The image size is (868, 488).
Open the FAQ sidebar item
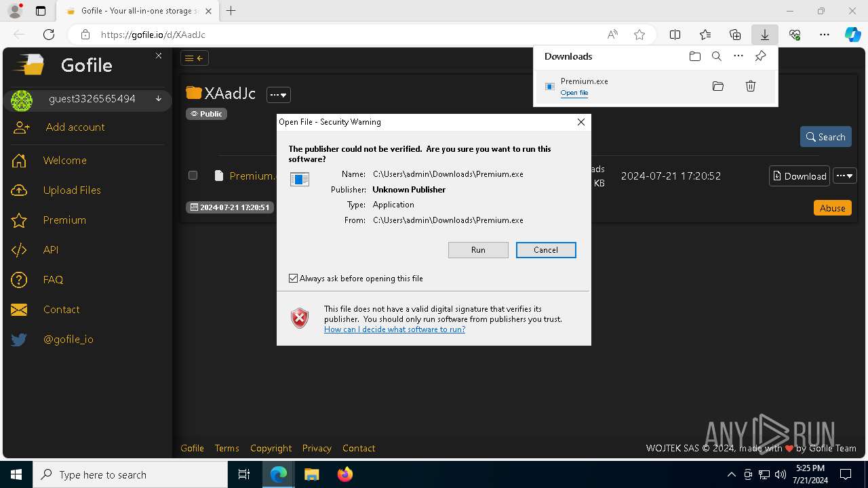click(53, 280)
